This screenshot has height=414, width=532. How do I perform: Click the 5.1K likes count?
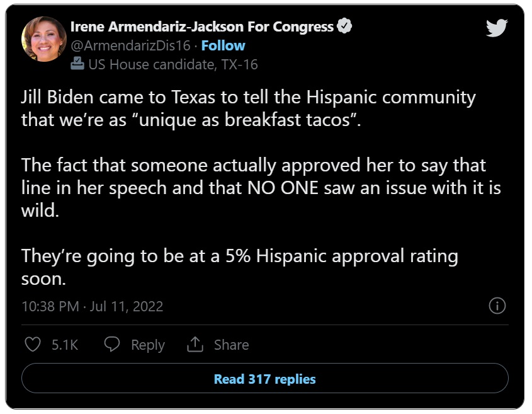[65, 345]
